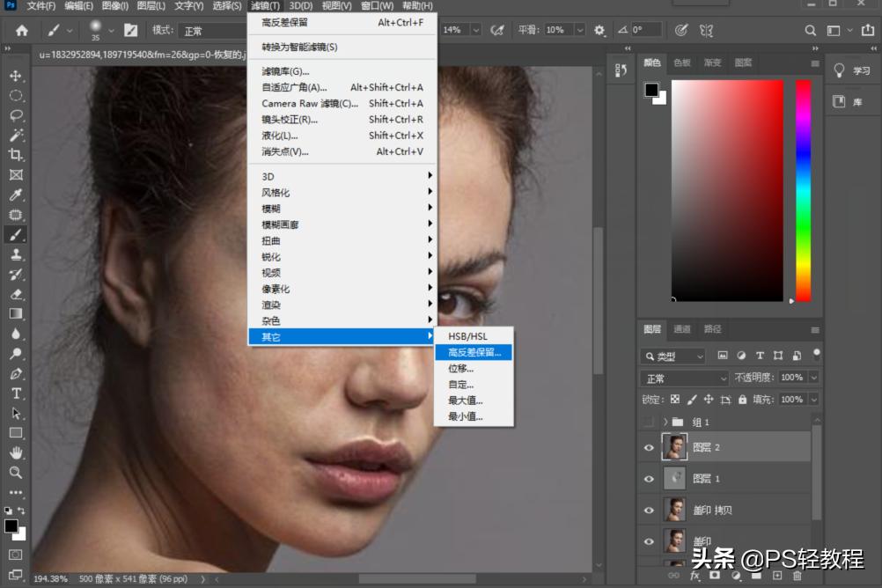This screenshot has width=882, height=588.
Task: Switch to the 通道 channels tab
Action: (x=681, y=330)
